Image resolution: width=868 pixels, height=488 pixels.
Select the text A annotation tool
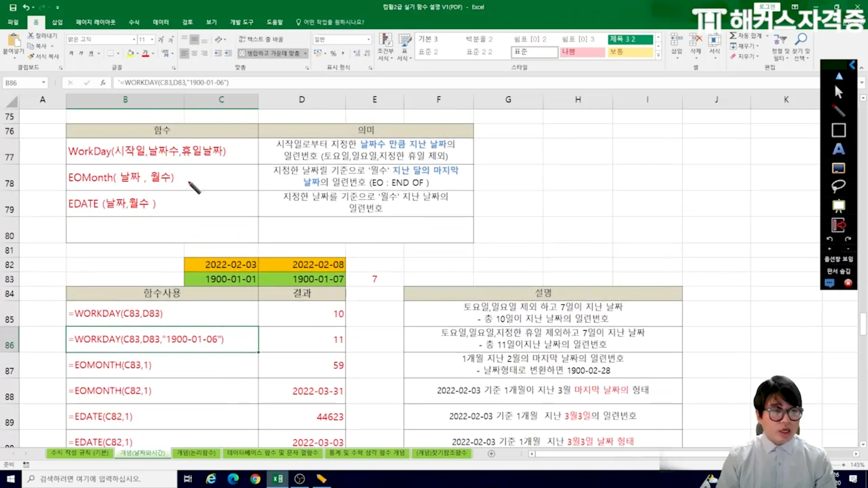click(x=839, y=149)
